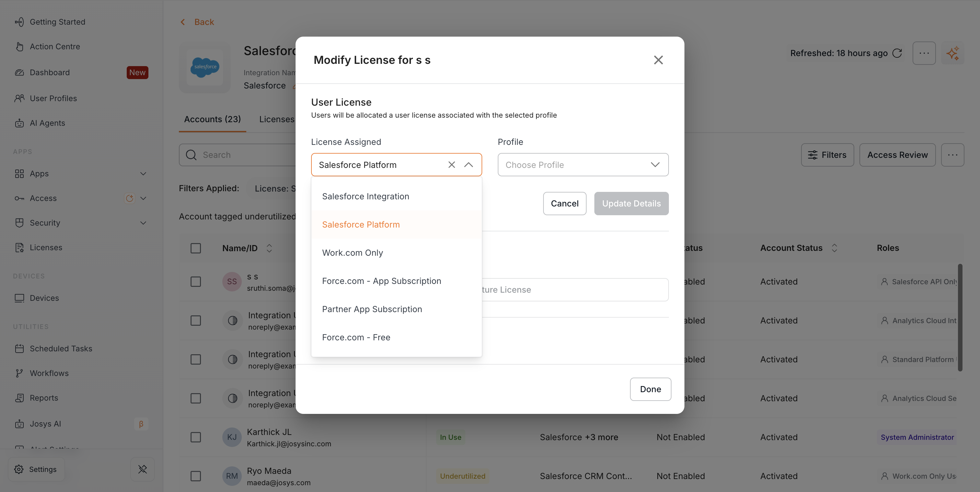Choose Work.com Only license option

click(x=396, y=253)
